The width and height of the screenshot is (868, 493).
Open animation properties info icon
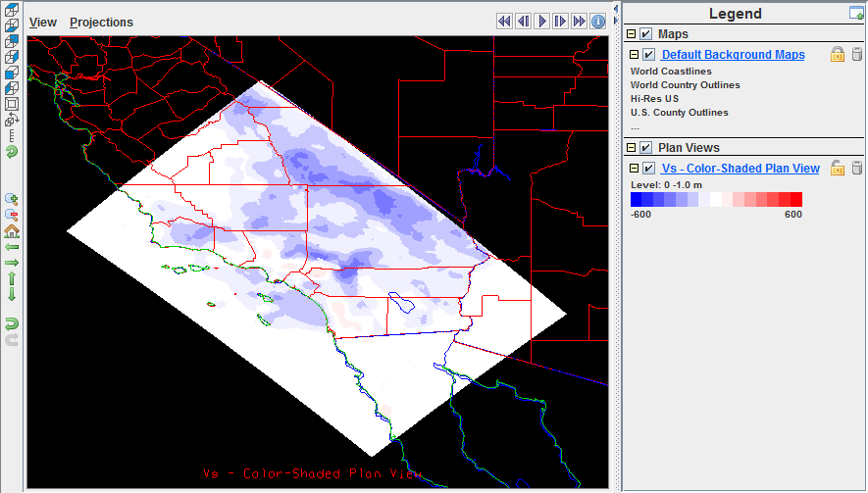point(598,21)
